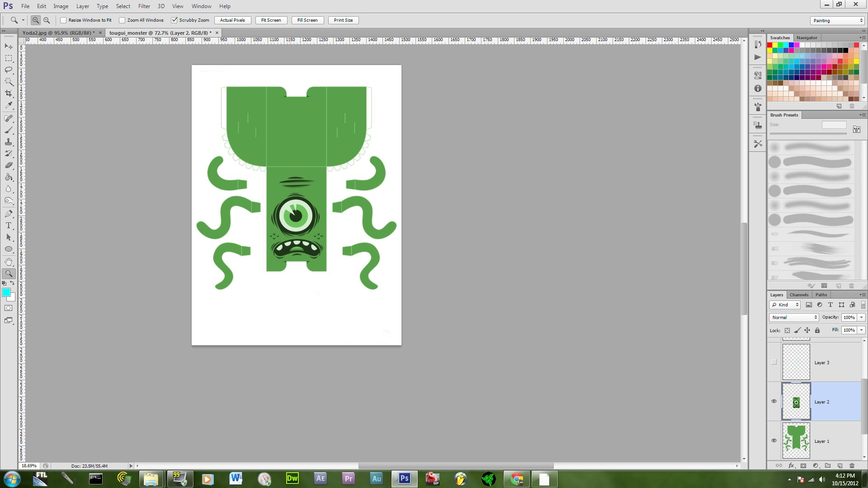
Task: Open the Select menu
Action: click(x=123, y=6)
